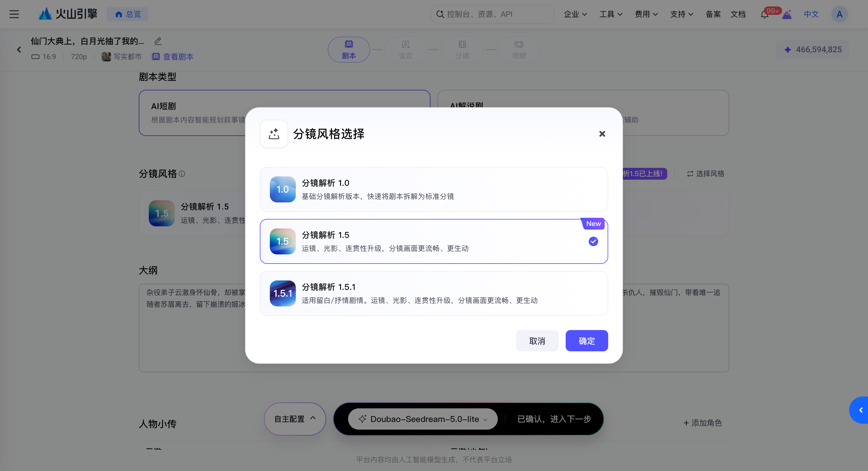Click the 取消 cancel button
The height and width of the screenshot is (471, 868).
point(537,341)
